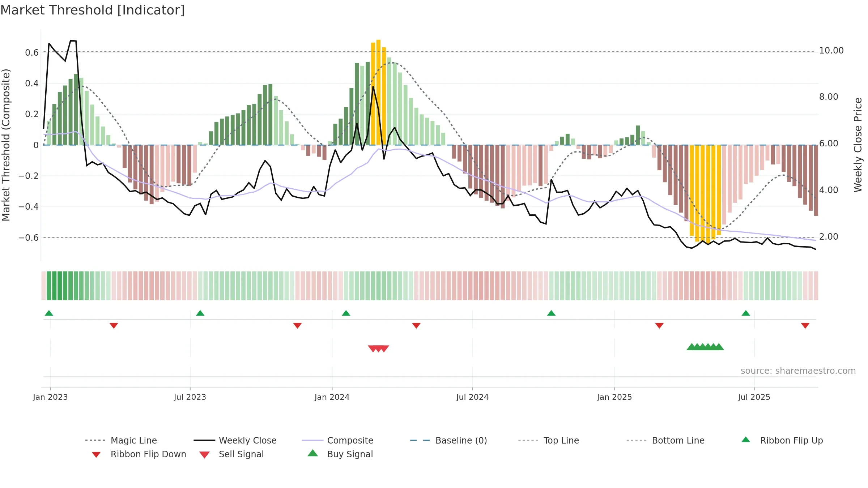Click the red sell signal cluster in early 2024
The image size is (868, 488).
pyautogui.click(x=378, y=348)
